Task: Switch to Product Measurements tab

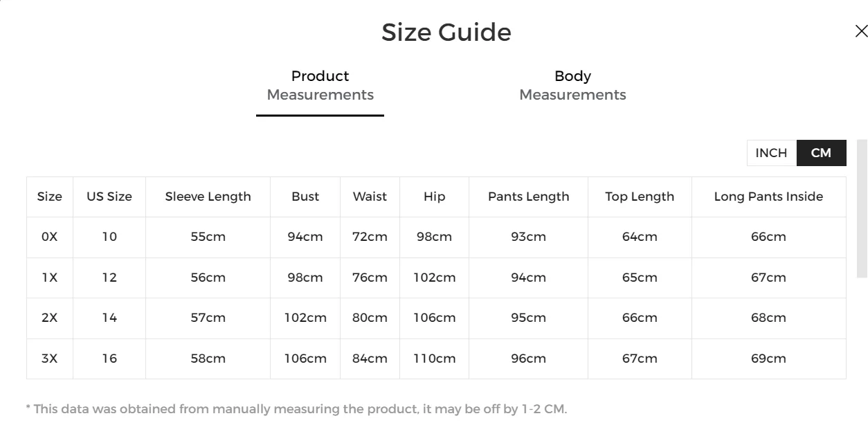Action: tap(320, 86)
